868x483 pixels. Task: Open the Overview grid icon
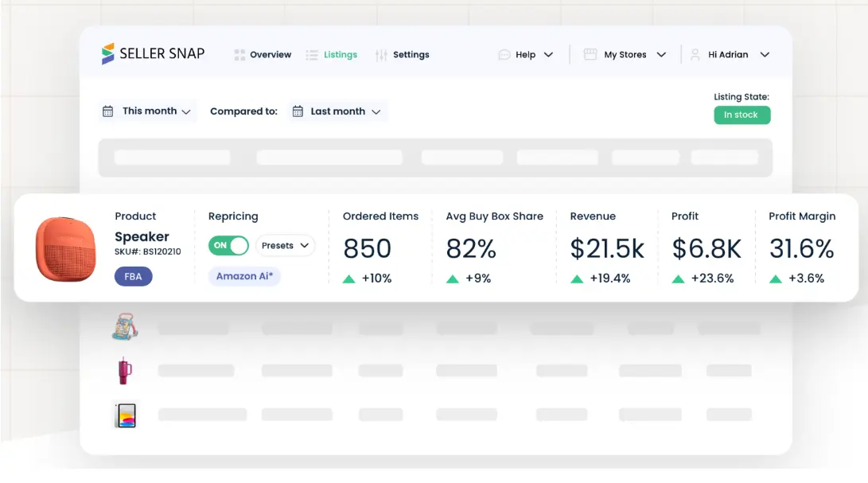coord(239,55)
